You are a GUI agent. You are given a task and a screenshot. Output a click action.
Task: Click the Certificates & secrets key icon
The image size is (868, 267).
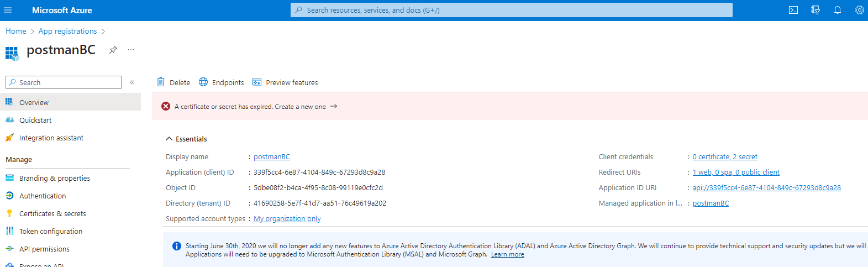tap(9, 213)
